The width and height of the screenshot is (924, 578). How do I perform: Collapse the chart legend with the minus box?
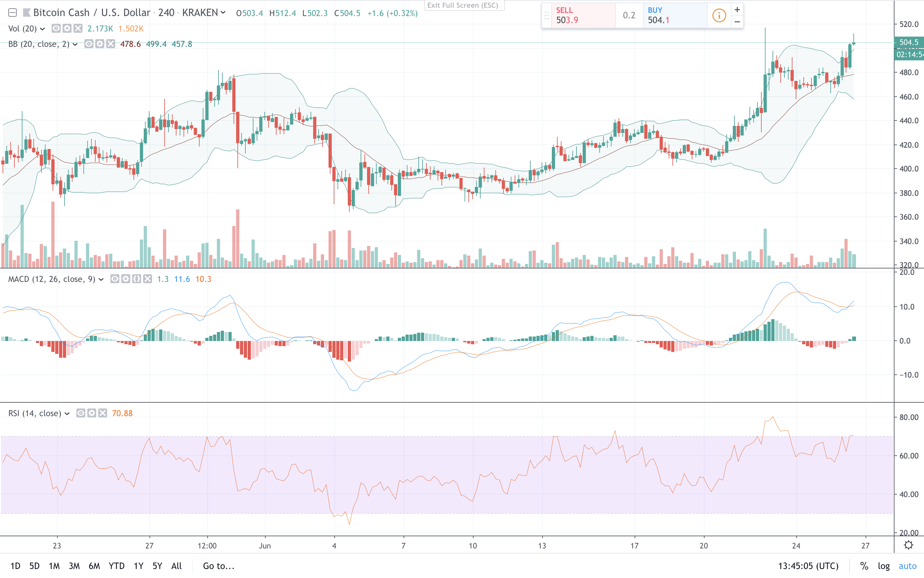click(12, 13)
